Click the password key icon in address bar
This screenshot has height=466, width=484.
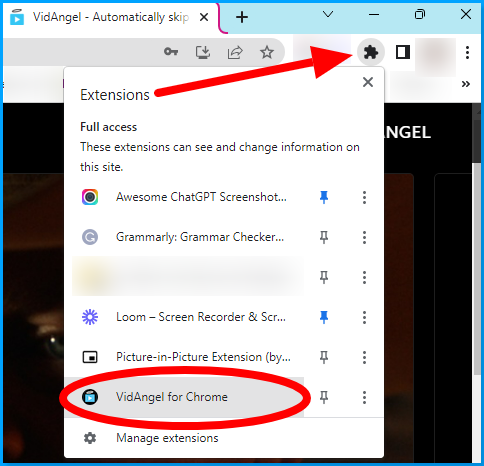[171, 52]
